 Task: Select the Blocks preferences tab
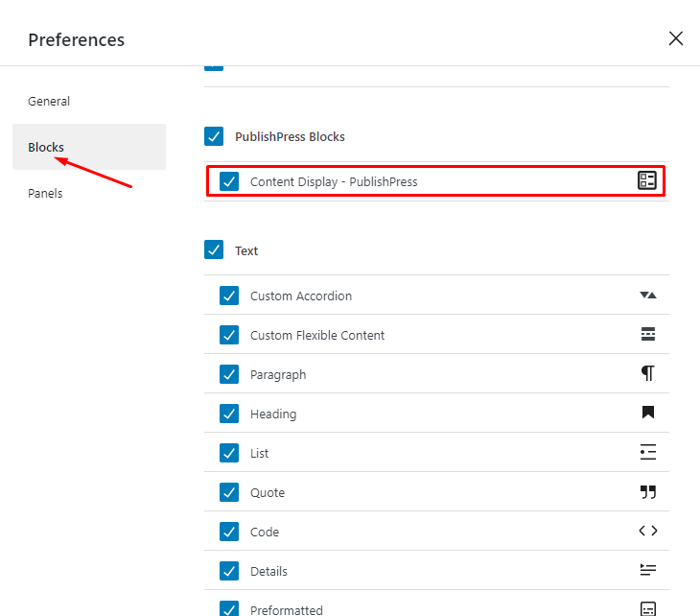[x=89, y=147]
